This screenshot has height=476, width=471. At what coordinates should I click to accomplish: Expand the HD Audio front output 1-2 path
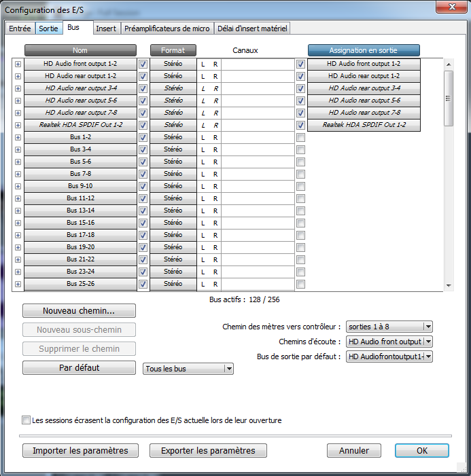18,64
